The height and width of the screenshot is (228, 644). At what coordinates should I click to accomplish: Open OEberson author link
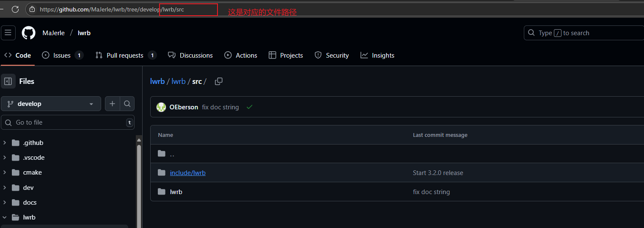(184, 107)
